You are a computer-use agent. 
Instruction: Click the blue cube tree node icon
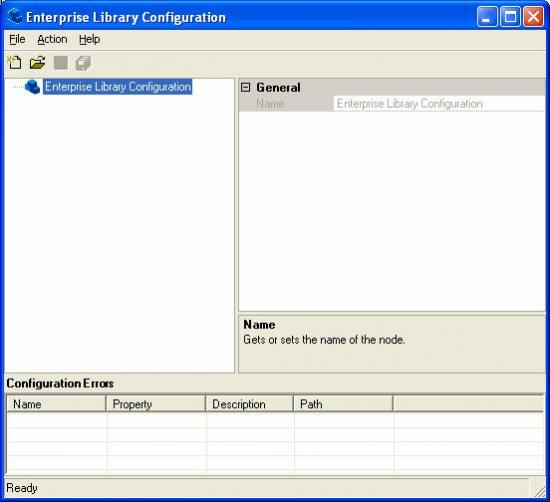click(x=32, y=87)
